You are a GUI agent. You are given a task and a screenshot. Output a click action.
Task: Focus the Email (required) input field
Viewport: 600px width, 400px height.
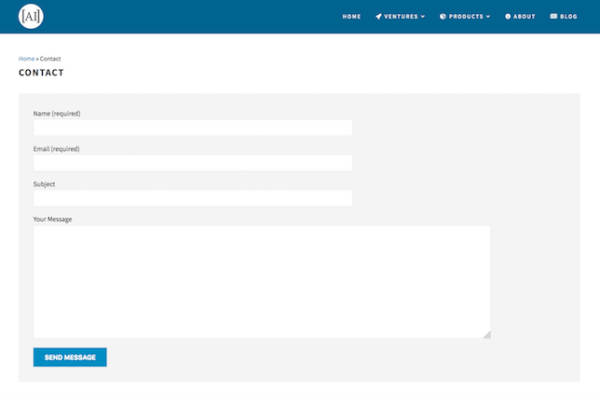click(x=192, y=162)
